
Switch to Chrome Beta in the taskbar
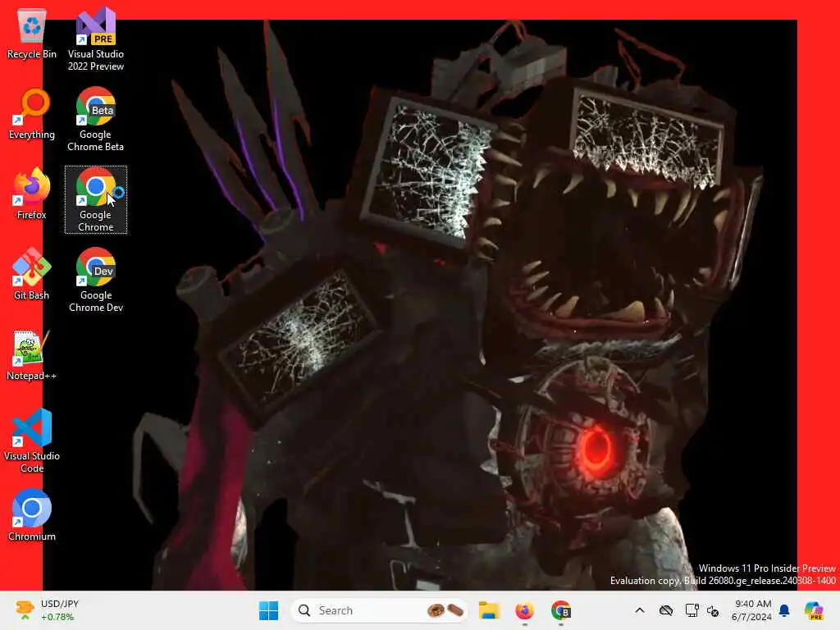(561, 610)
